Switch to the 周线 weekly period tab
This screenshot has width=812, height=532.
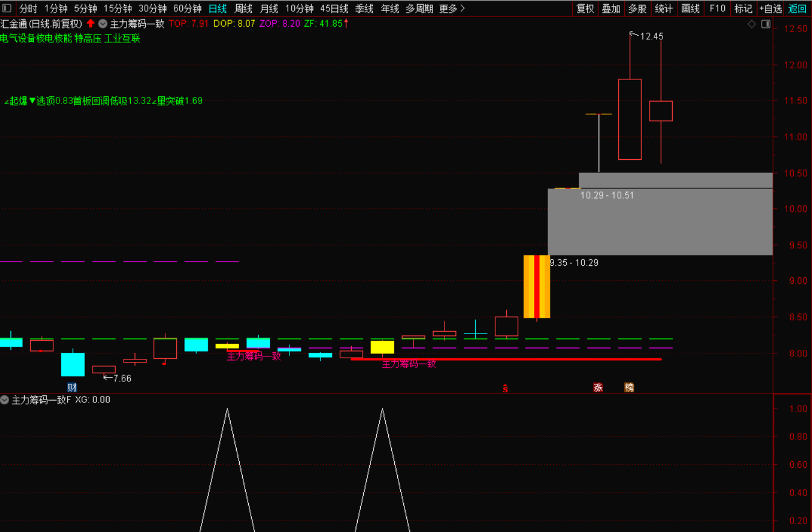coord(243,8)
